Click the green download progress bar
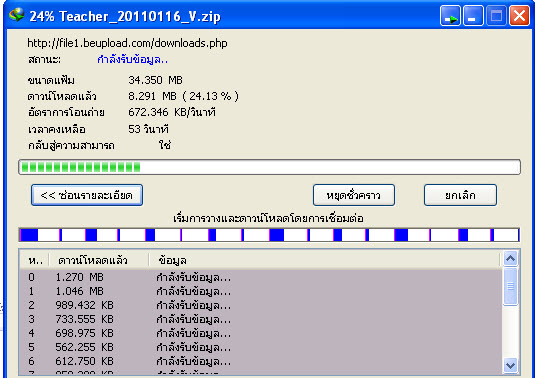This screenshot has height=378, width=535. click(270, 167)
